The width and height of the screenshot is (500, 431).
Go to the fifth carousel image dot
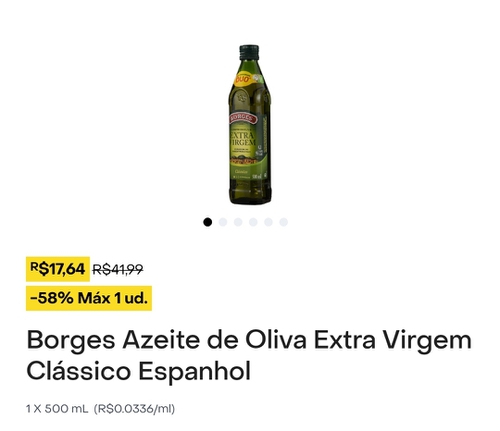click(268, 222)
